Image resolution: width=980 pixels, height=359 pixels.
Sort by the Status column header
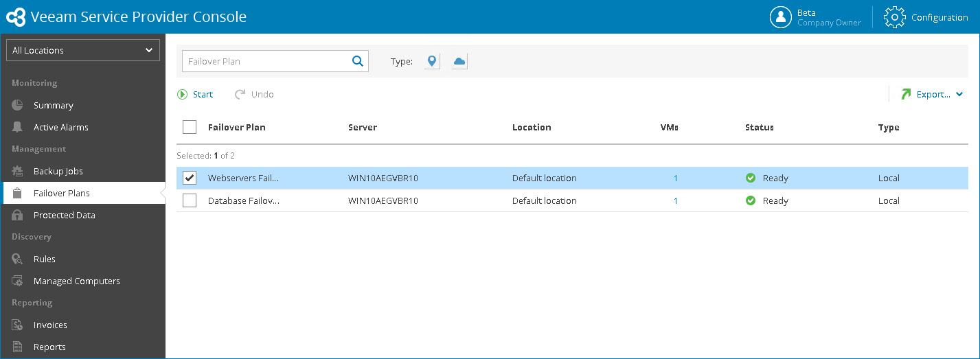tap(759, 127)
